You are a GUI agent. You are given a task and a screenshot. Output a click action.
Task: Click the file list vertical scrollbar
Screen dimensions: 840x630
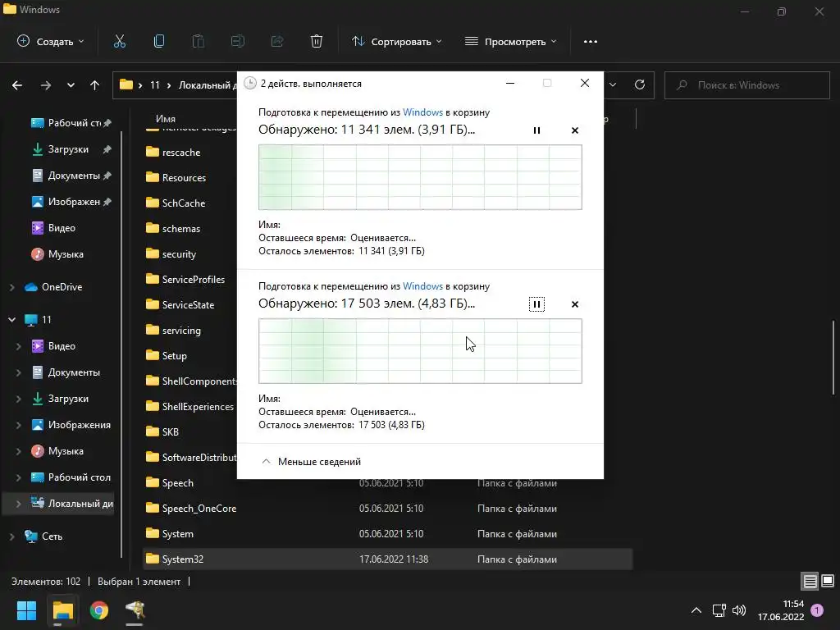coord(833,358)
